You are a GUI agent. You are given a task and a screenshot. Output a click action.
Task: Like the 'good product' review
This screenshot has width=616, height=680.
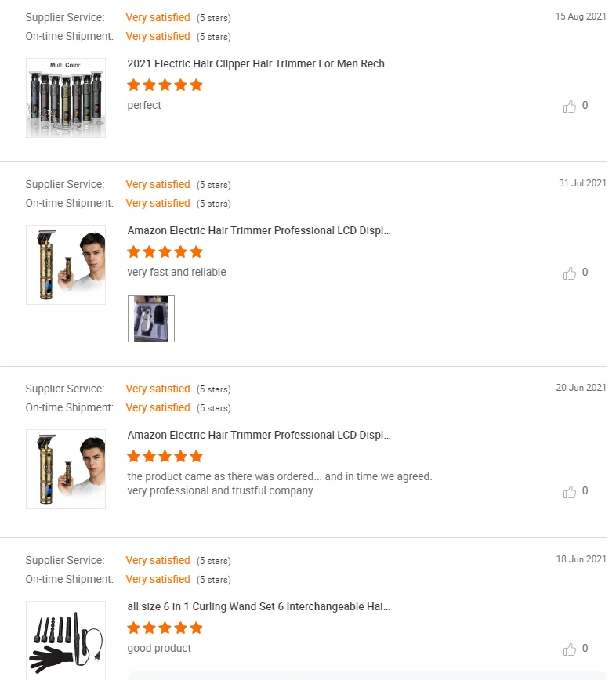pyautogui.click(x=570, y=649)
